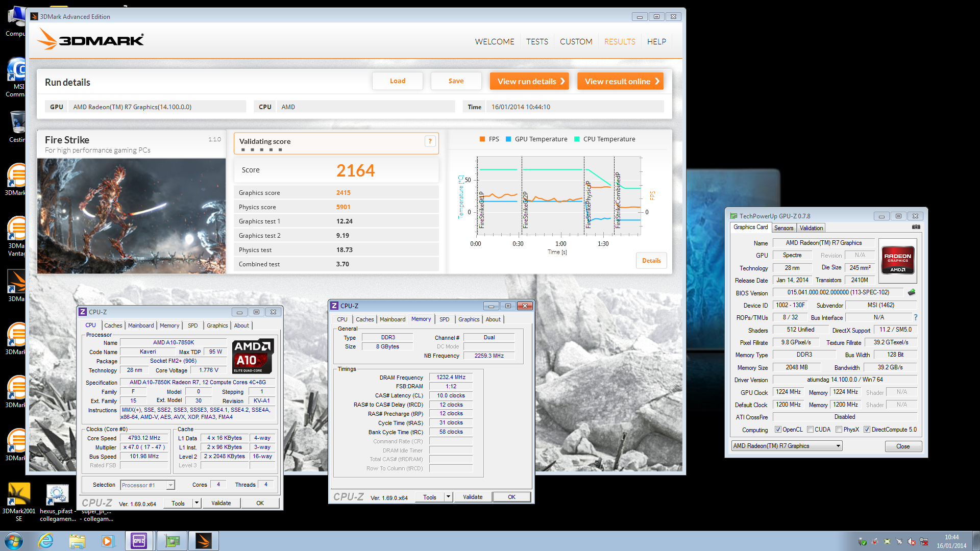Select the 3DMark taskbar button
Image resolution: width=980 pixels, height=551 pixels.
pyautogui.click(x=204, y=541)
